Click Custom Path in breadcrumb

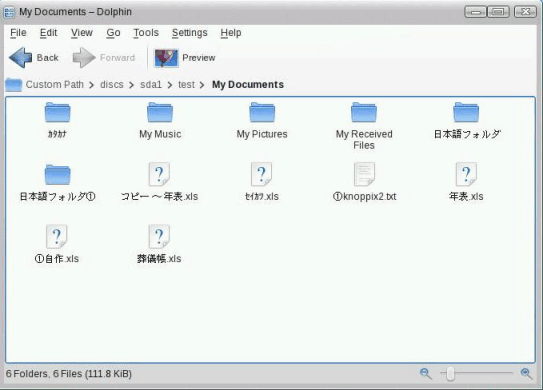point(55,85)
